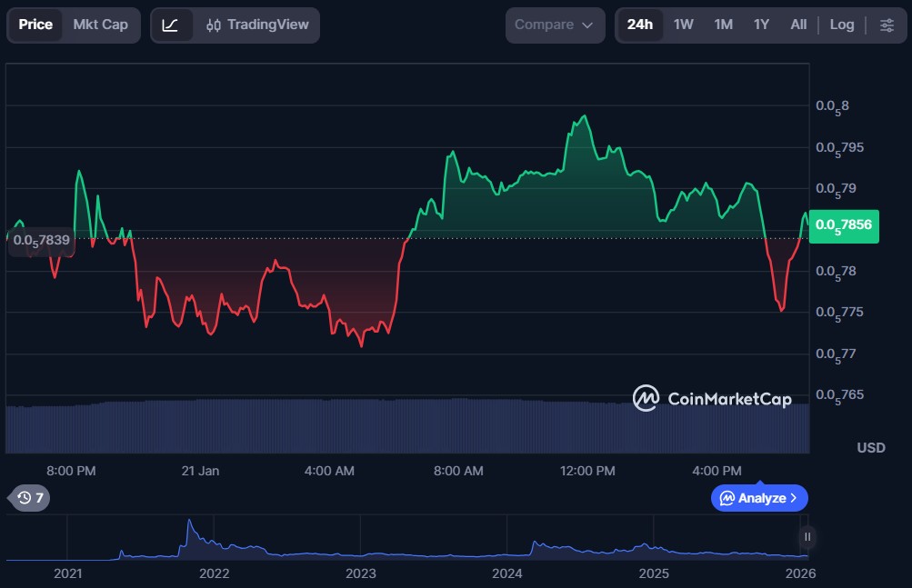
Task: Select the 1W time range
Action: (x=683, y=25)
